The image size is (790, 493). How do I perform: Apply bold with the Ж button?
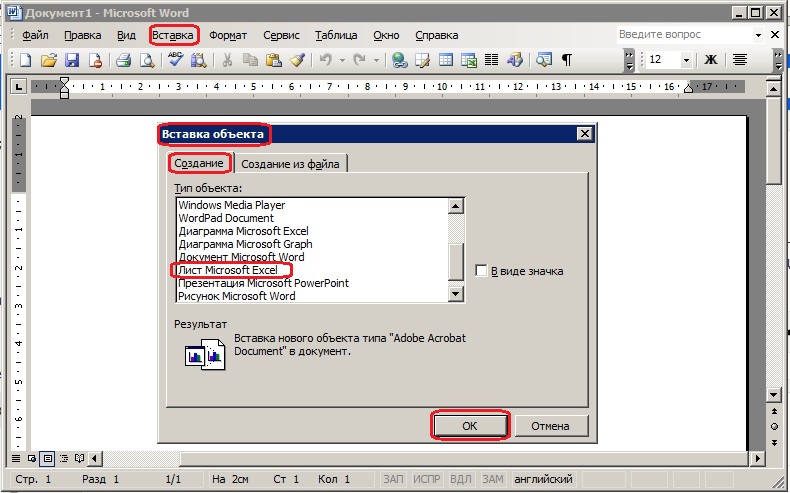coord(710,60)
